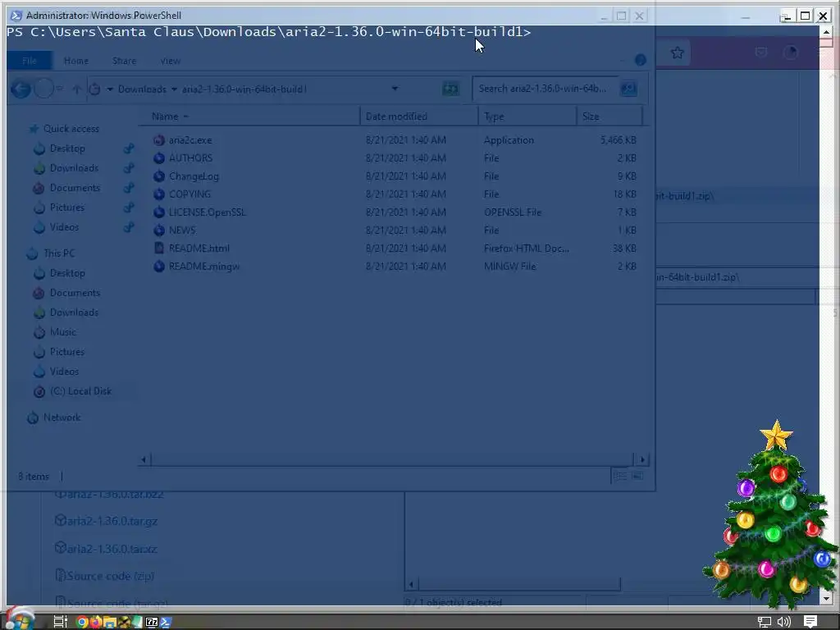Click the bookmark star in Firefox window
The height and width of the screenshot is (630, 840).
coord(677,52)
